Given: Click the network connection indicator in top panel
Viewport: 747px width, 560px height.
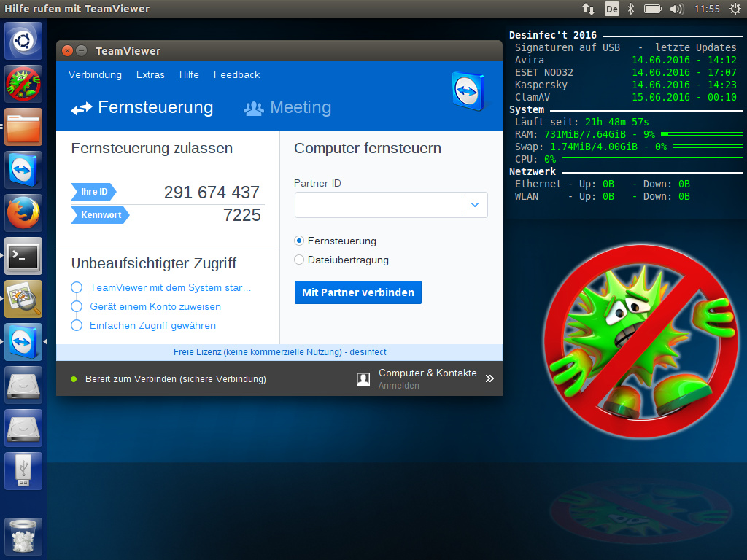Looking at the screenshot, I should point(589,9).
